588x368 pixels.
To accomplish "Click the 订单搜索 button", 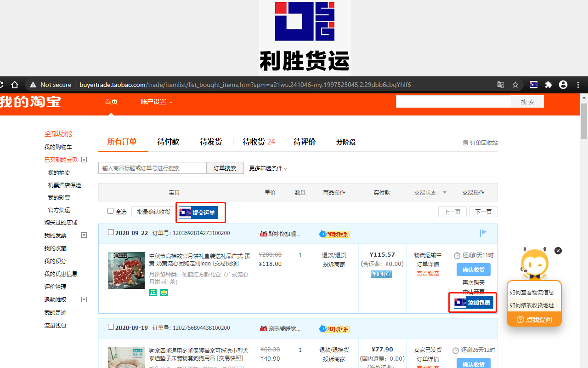I will tap(225, 168).
